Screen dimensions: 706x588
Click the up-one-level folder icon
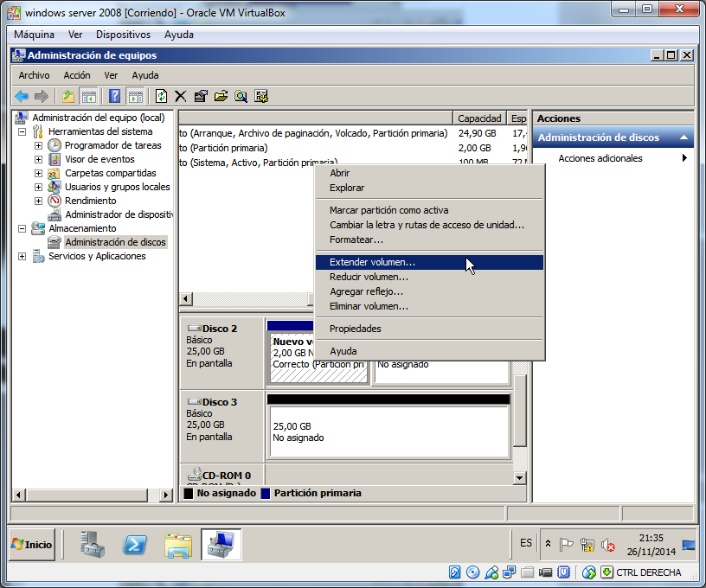pos(68,96)
